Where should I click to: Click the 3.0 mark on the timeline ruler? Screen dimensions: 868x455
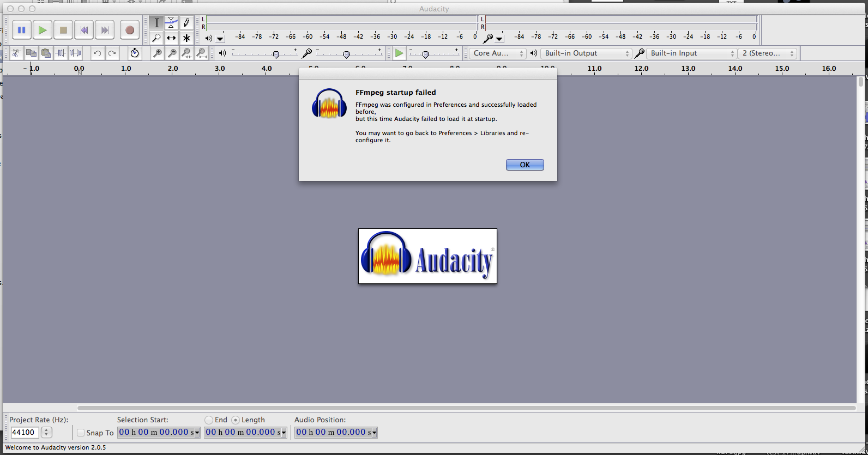point(220,69)
